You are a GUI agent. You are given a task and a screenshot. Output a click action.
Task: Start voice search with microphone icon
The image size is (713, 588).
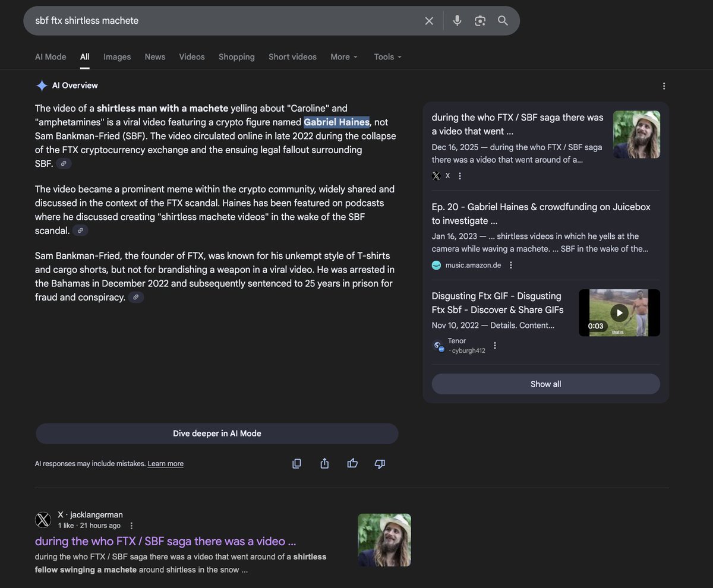(457, 21)
